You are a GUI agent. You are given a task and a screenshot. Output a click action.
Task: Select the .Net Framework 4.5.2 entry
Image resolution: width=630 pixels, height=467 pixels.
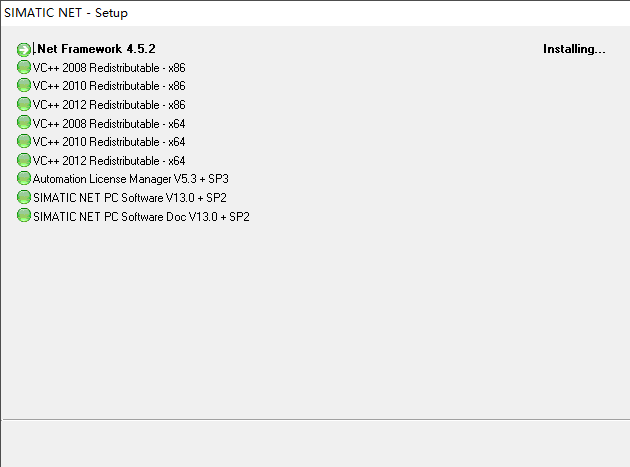pyautogui.click(x=94, y=49)
